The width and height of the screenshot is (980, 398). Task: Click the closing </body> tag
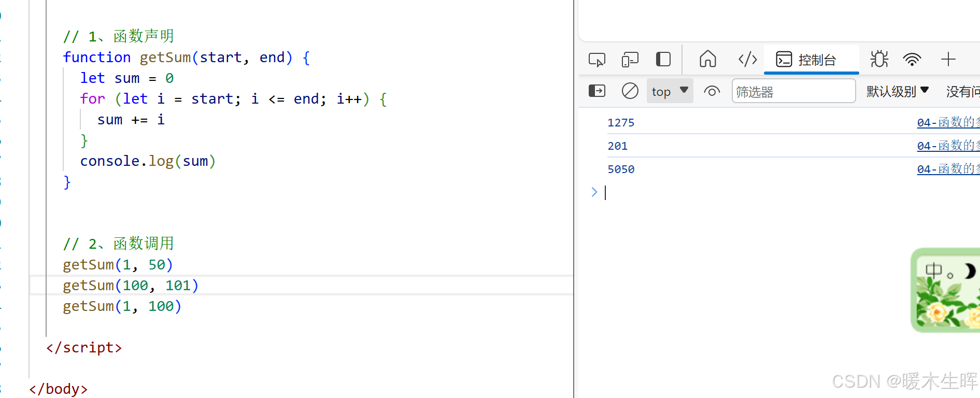pos(58,389)
